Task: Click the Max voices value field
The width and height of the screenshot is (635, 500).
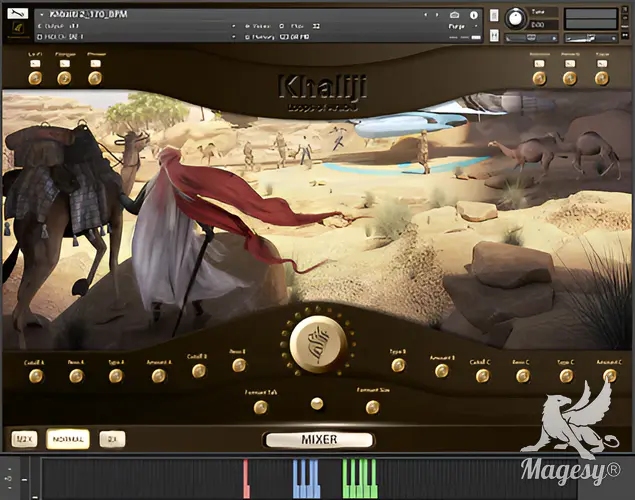Action: tap(315, 26)
